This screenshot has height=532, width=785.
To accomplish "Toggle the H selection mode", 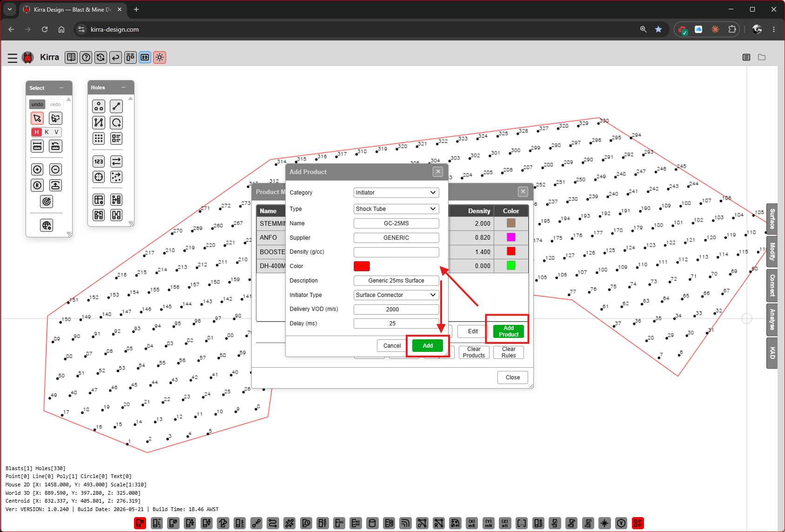I will point(37,132).
